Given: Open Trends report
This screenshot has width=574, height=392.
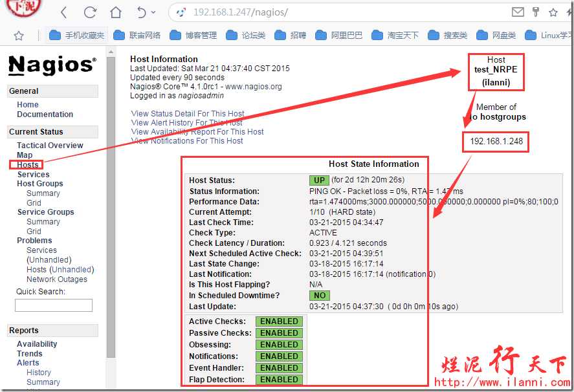Looking at the screenshot, I should [30, 354].
